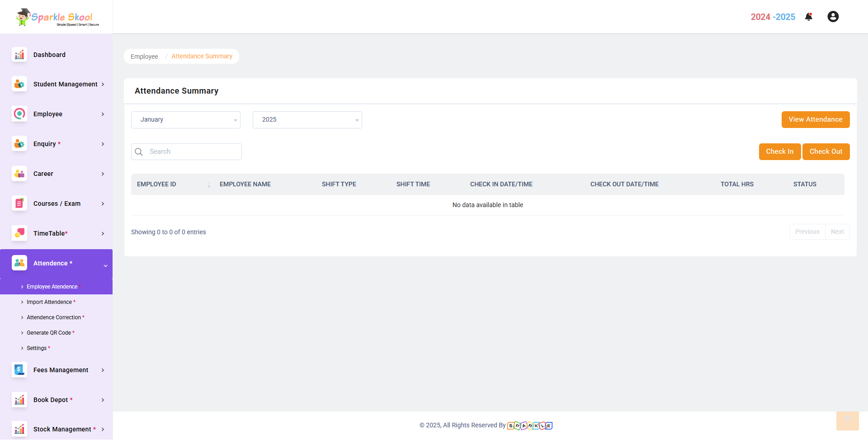Sort table by Employee ID column
The height and width of the screenshot is (440, 868).
coord(172,185)
